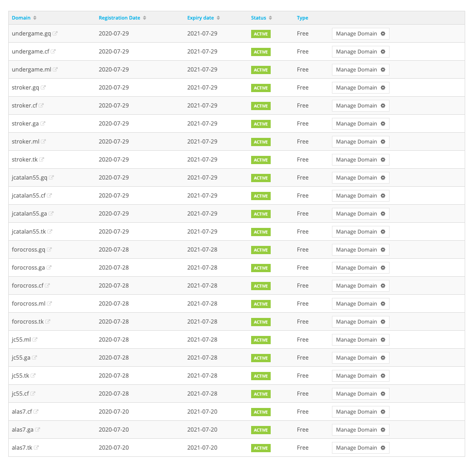
Task: Open external link icon next to jc55.ga
Action: click(x=34, y=358)
